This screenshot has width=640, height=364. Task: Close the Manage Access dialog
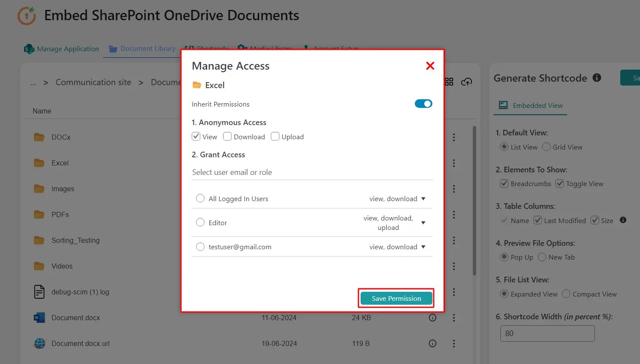(x=430, y=66)
